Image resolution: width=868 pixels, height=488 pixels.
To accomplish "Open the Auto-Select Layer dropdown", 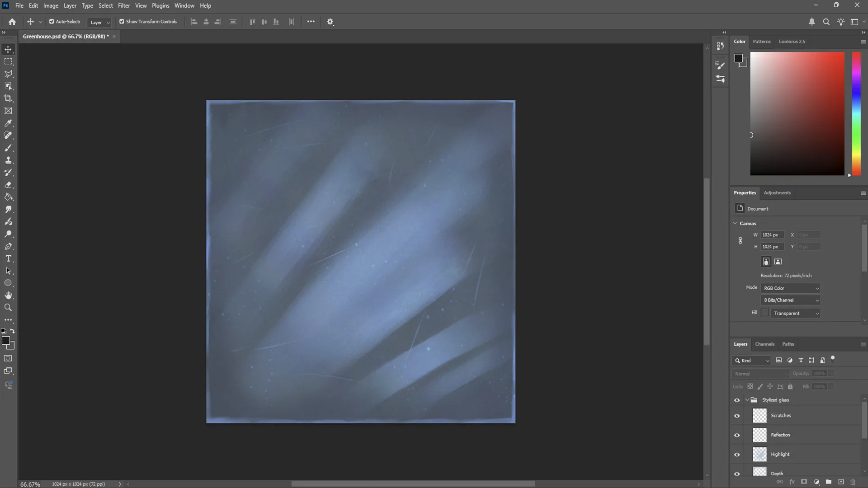I will point(99,22).
